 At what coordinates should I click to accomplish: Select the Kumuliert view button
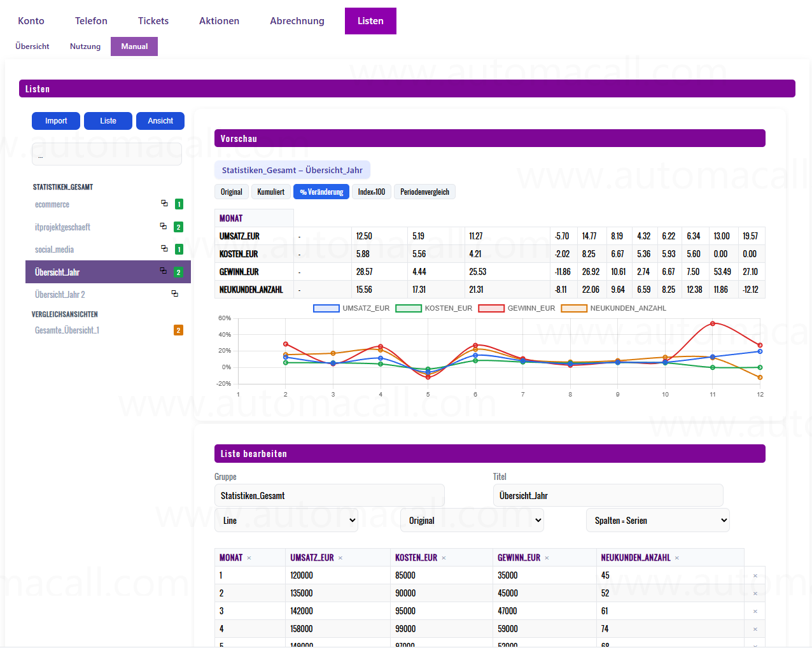click(270, 192)
